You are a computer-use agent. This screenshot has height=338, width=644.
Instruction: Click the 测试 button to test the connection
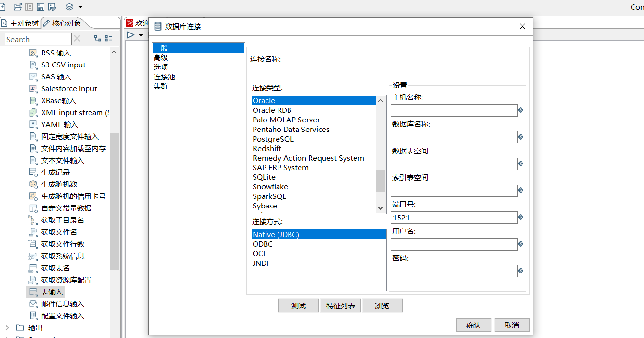point(298,305)
